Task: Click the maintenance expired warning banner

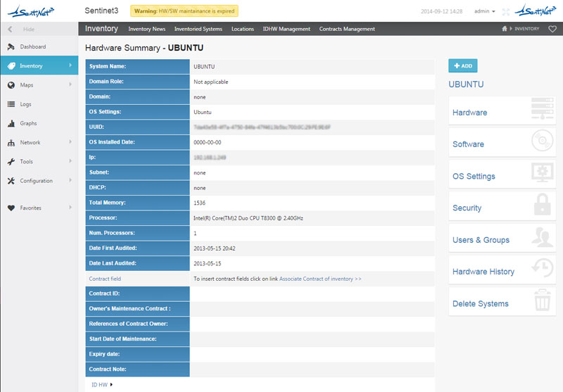Action: point(184,11)
